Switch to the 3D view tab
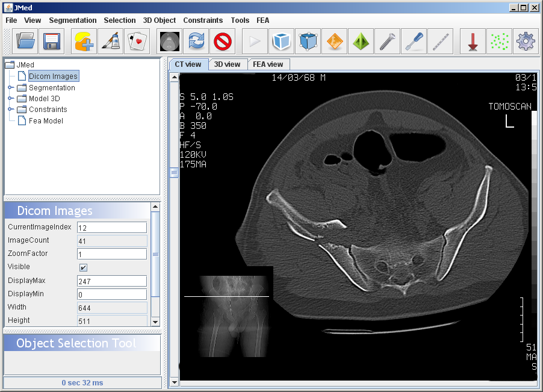This screenshot has height=392, width=543. click(x=227, y=64)
